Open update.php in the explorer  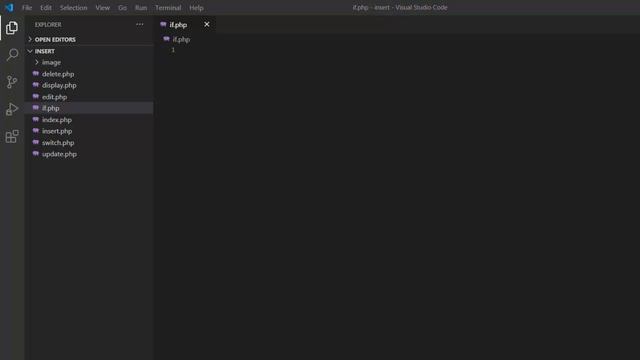89,154
